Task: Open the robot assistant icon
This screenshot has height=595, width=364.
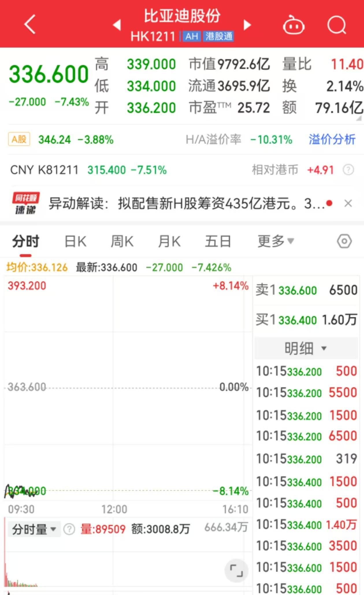Action: pos(293,25)
